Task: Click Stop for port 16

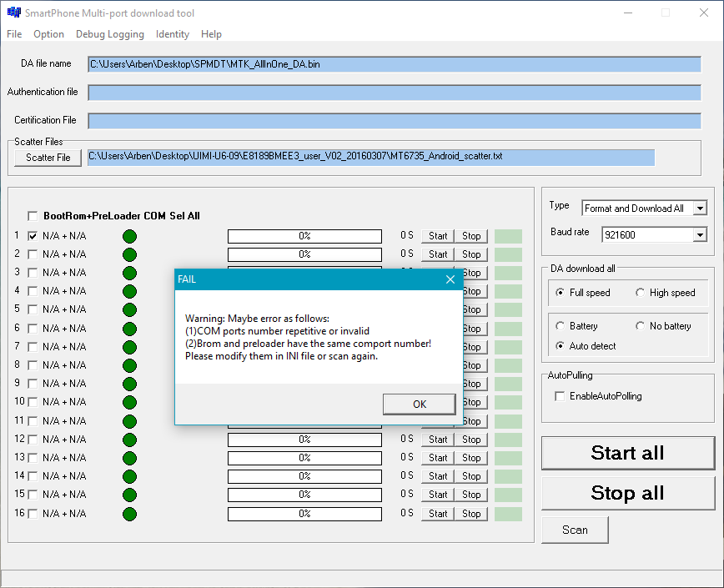Action: tap(471, 514)
